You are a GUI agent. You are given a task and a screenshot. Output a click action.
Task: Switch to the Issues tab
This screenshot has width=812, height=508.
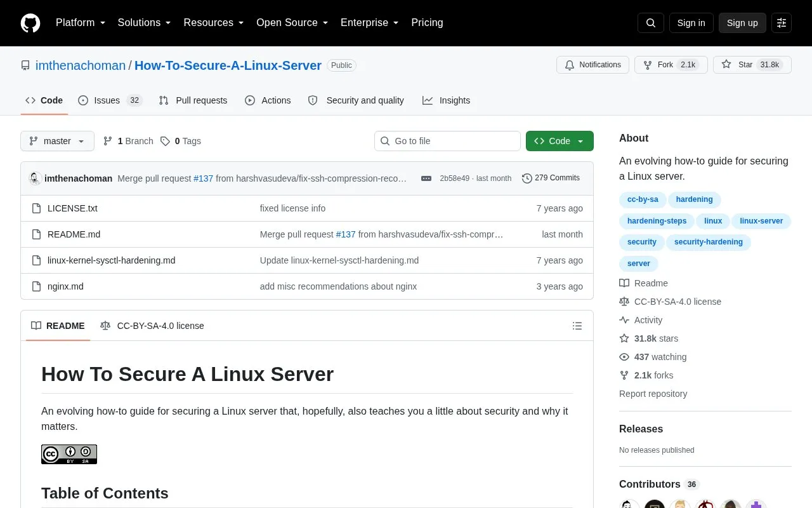[x=110, y=100]
